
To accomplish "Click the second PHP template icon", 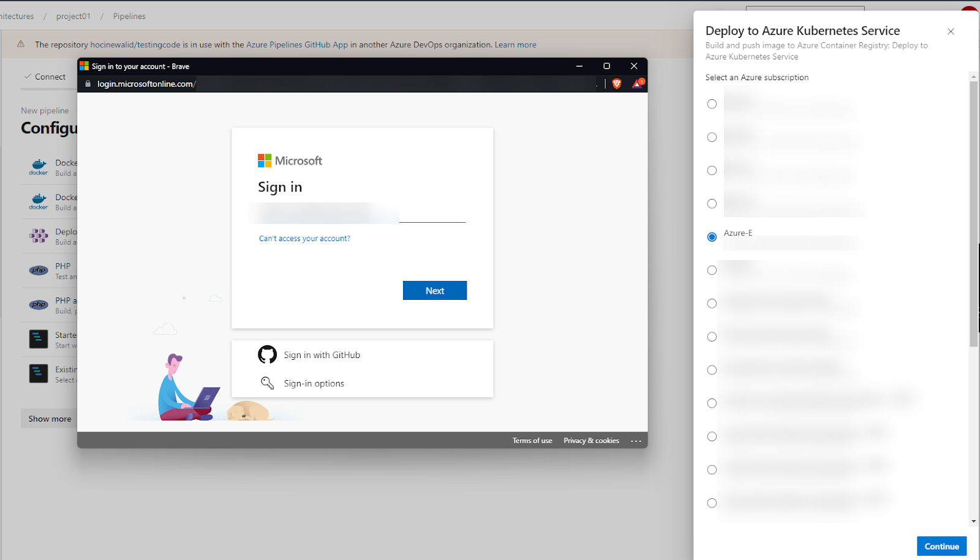I will point(39,304).
